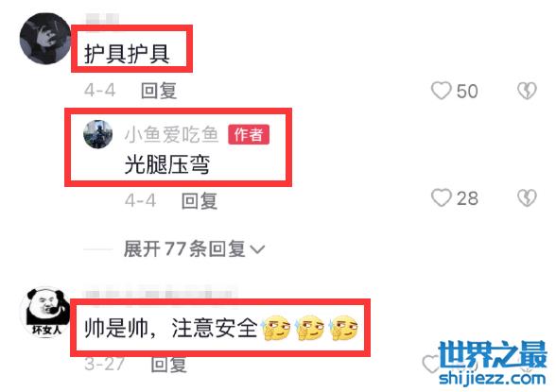Expand 展开77条回复 replies

(194, 248)
